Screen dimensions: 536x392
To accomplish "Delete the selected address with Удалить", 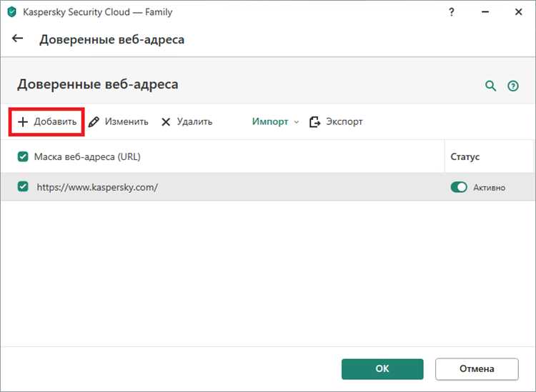I will [187, 121].
